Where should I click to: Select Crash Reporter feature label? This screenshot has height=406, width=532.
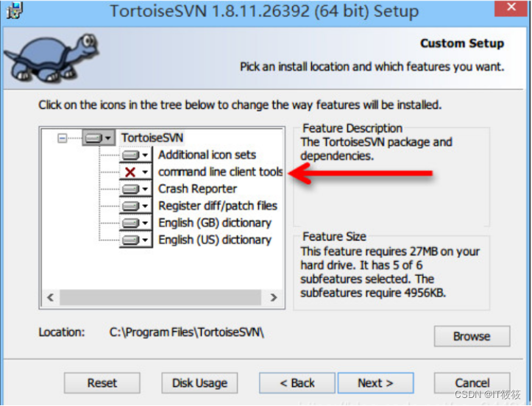197,189
